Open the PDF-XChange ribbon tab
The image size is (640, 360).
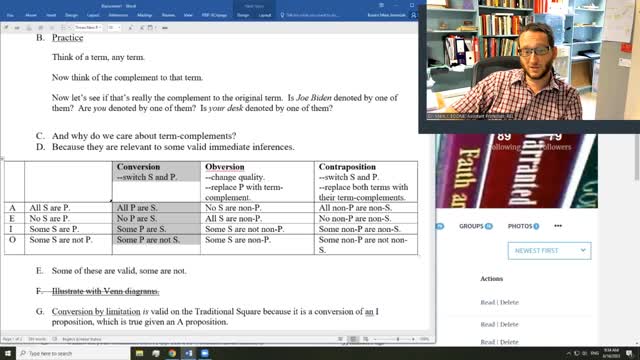(x=215, y=15)
